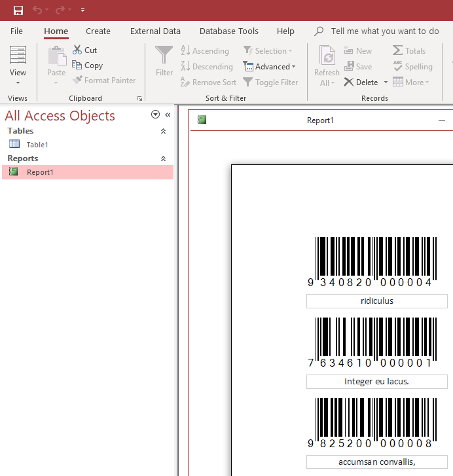Image resolution: width=453 pixels, height=476 pixels.
Task: Collapse the navigation pane with shutter button
Action: coord(168,115)
